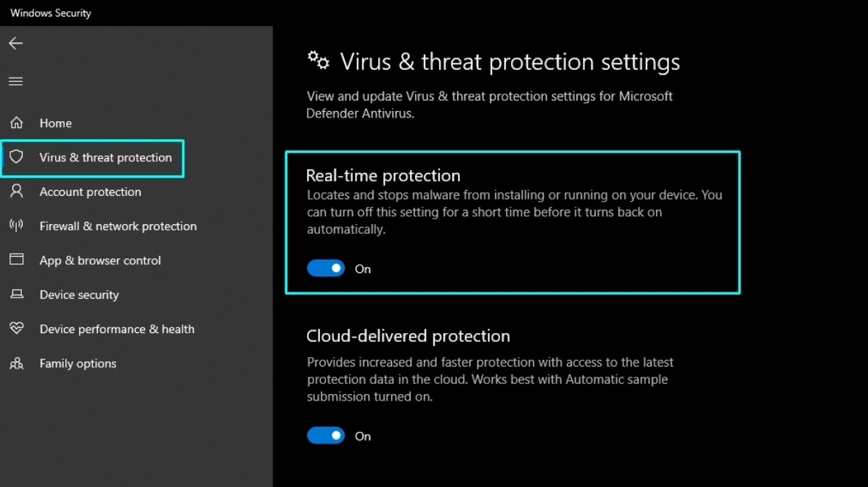The image size is (868, 487).
Task: Click the Family options people icon
Action: (16, 364)
